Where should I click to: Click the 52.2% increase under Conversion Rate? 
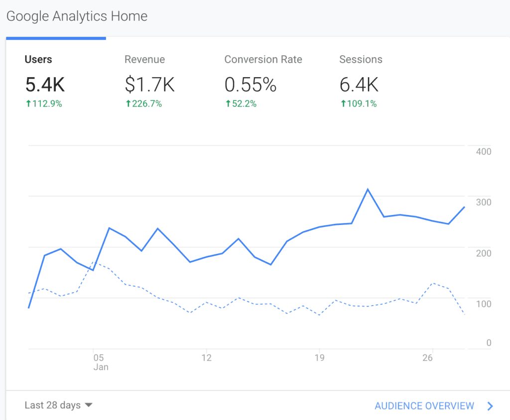(241, 104)
